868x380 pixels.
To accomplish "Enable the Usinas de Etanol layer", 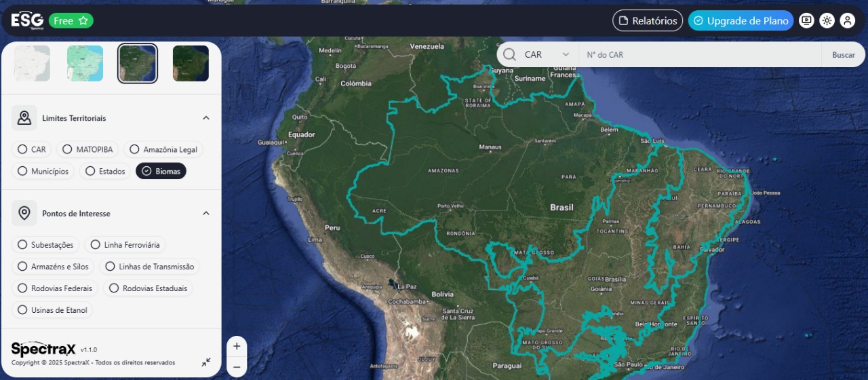I will [53, 310].
